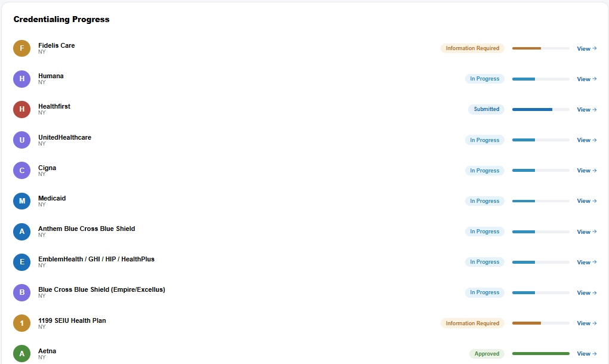Click the Medicaid avatar icon
609x364 pixels.
point(21,201)
